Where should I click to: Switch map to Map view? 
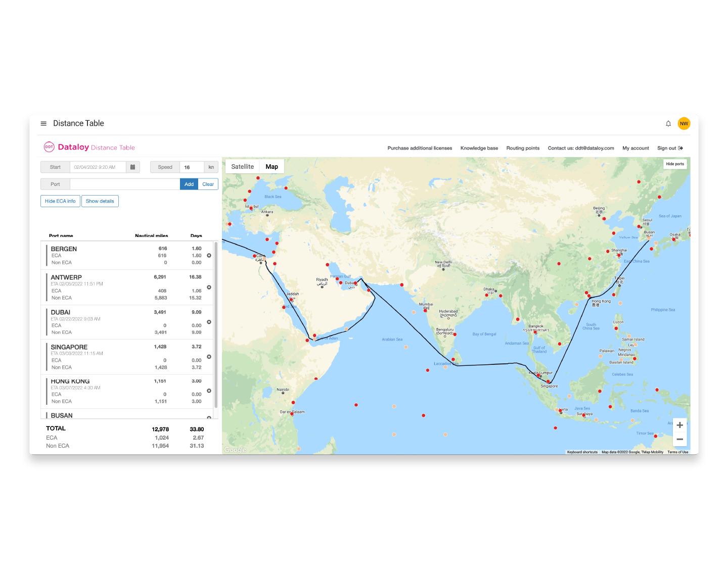272,167
